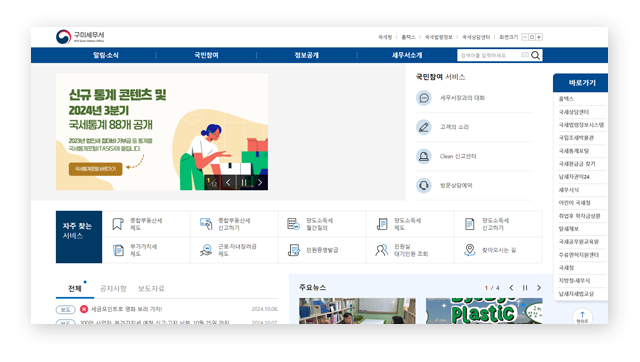
Task: Click 세무서식 in sidebar
Action: 569,190
